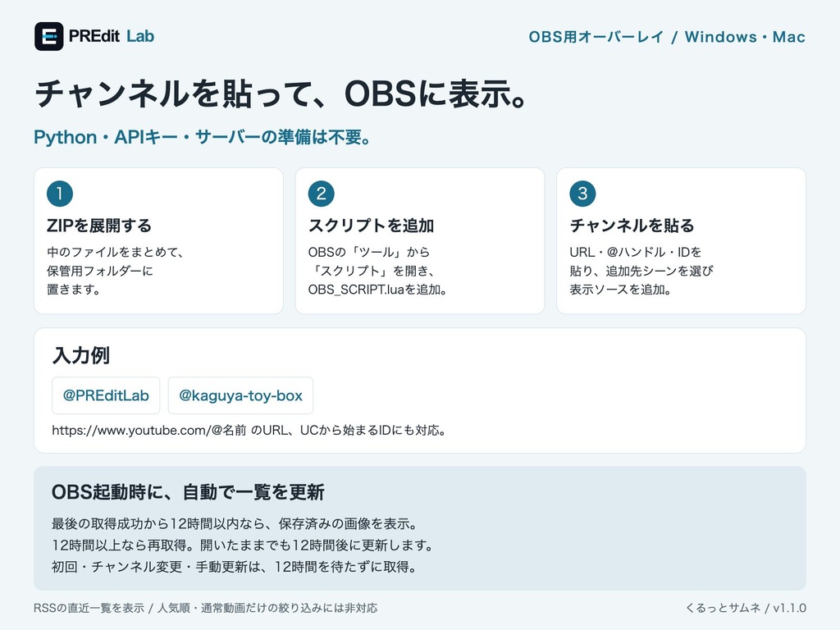Click the 'https://www.youtube.com/@名前' URL line

pos(249,430)
